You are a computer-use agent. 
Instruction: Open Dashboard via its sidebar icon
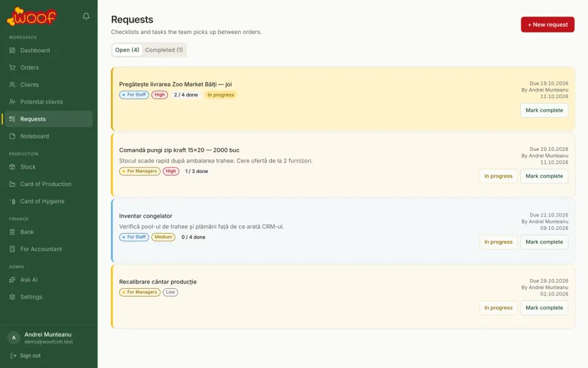click(12, 50)
